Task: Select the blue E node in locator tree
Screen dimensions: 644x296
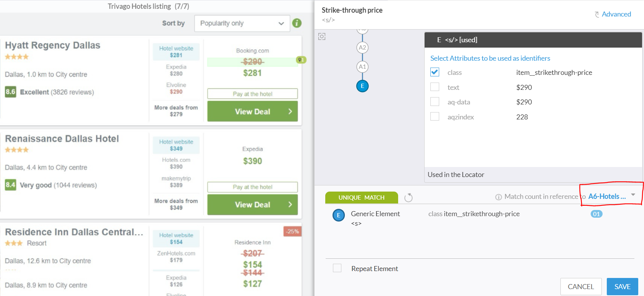Action: (362, 86)
